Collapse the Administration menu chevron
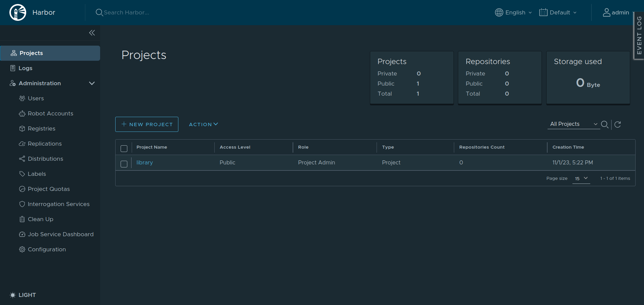This screenshot has height=305, width=644. click(x=92, y=83)
